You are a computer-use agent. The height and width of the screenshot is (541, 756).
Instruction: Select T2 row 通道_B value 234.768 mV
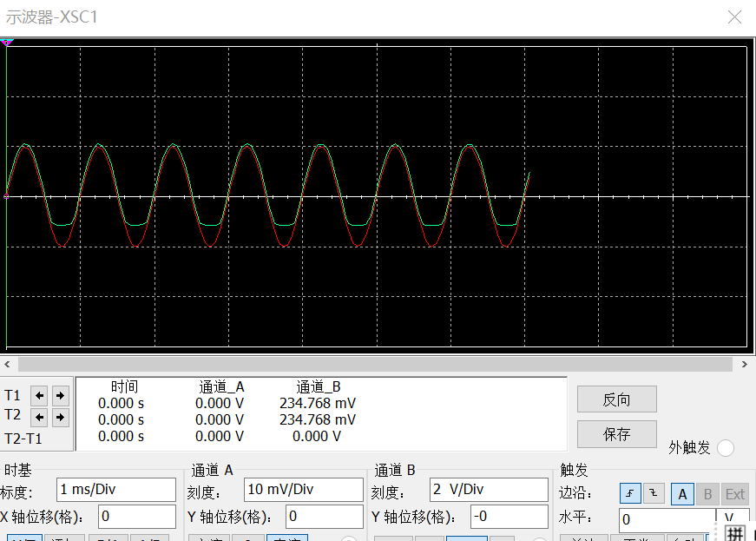(x=318, y=419)
